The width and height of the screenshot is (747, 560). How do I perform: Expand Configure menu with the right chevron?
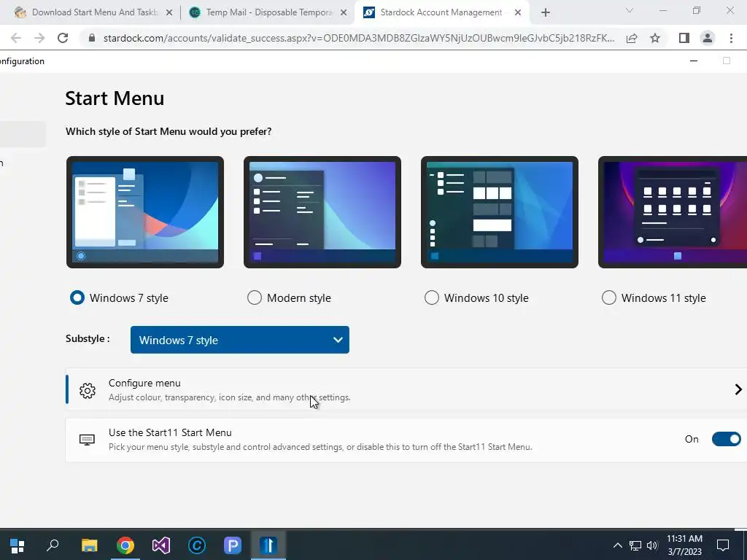[738, 389]
